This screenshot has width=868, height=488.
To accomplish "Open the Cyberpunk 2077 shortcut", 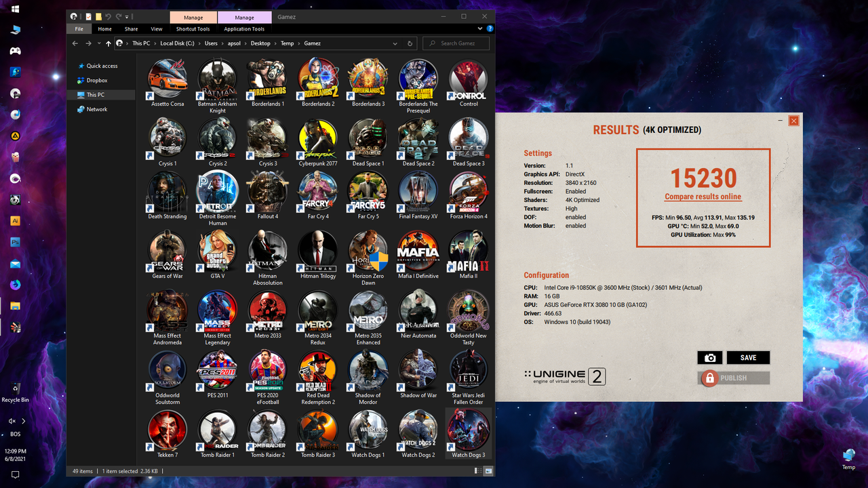I will coord(318,142).
